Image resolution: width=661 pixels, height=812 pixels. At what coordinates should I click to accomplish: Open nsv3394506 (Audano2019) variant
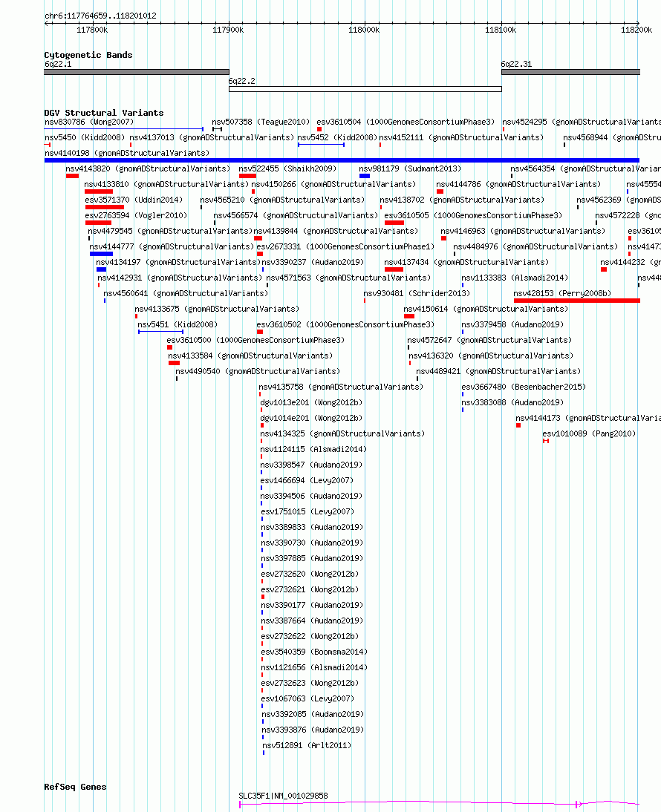click(311, 496)
